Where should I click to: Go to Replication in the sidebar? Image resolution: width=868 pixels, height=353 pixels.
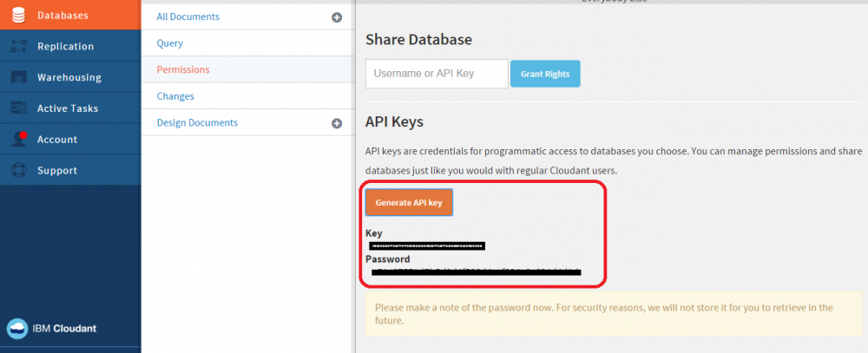[65, 46]
